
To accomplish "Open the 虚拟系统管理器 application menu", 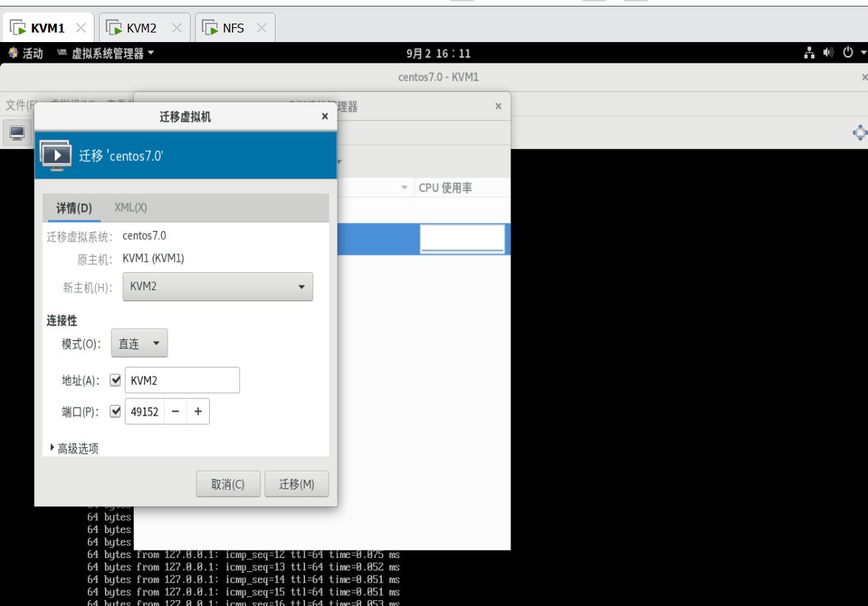I will (105, 53).
